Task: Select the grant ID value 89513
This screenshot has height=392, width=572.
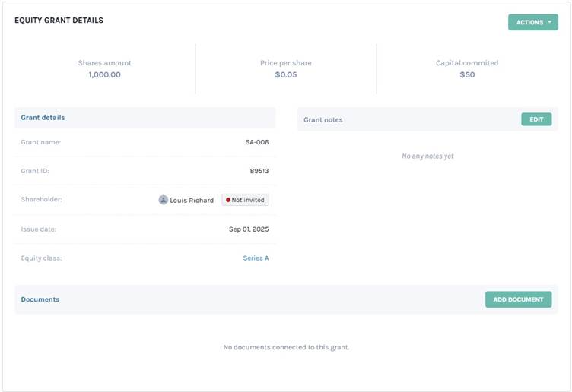Action: (x=259, y=171)
